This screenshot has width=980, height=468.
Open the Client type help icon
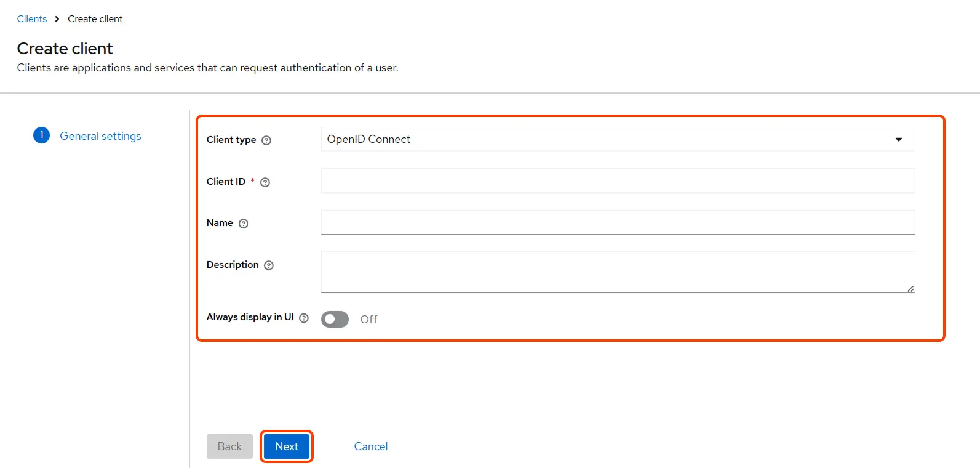[266, 140]
